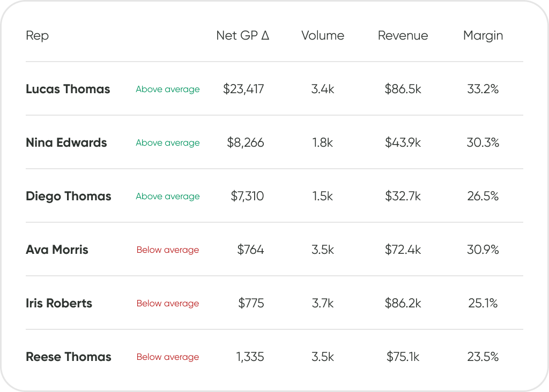The image size is (549, 392).
Task: Select Diego Thomas rep name
Action: point(68,197)
